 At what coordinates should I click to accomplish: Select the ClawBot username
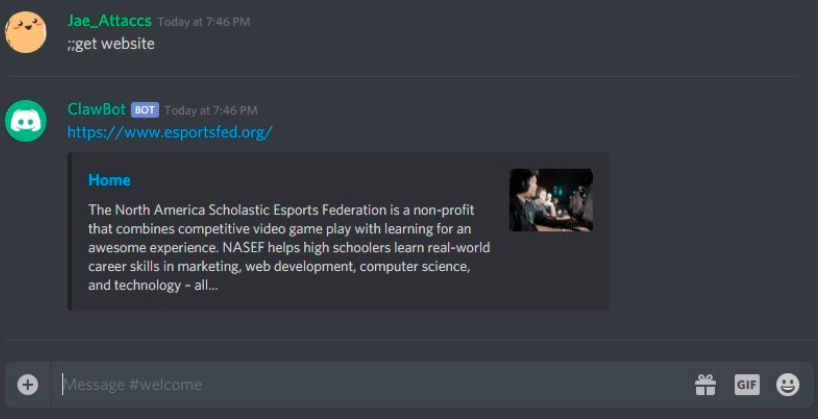click(97, 110)
